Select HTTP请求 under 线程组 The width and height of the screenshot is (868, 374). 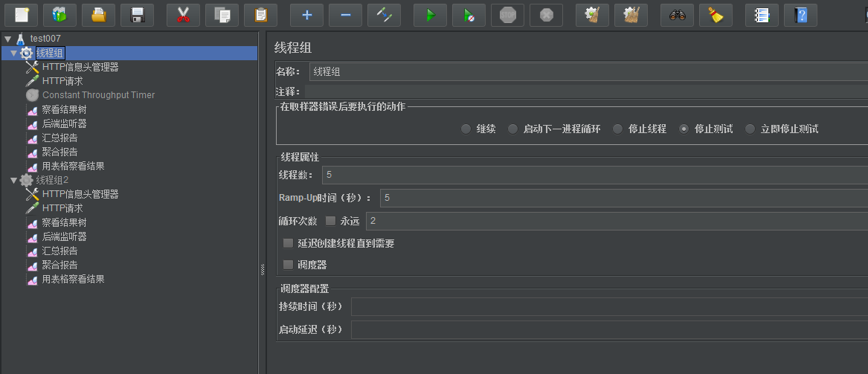pos(62,81)
